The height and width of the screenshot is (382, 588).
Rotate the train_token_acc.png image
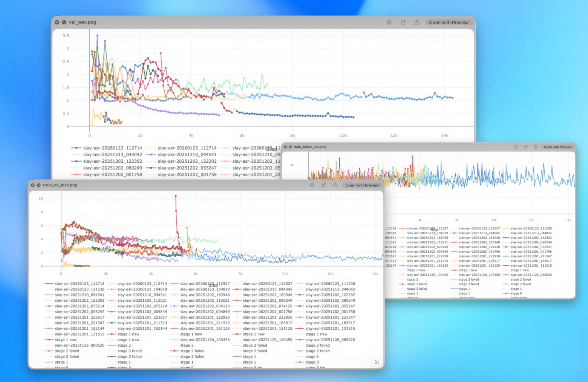pos(526,147)
